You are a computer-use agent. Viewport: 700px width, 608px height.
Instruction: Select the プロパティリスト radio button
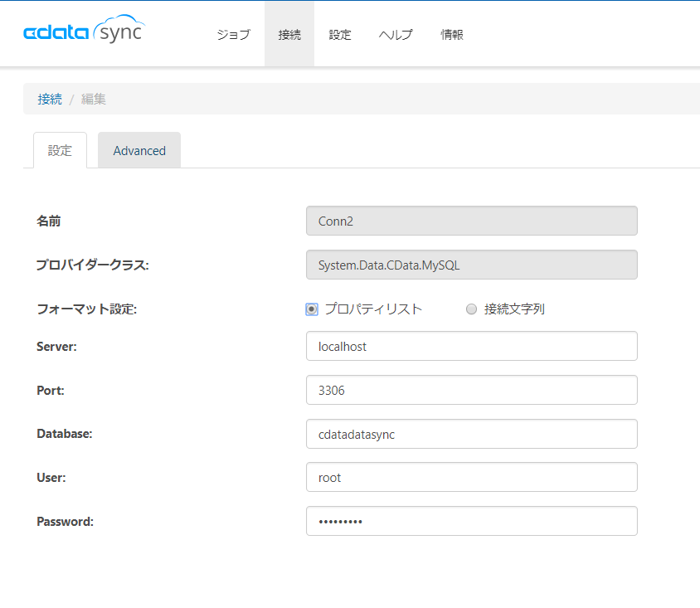click(312, 309)
